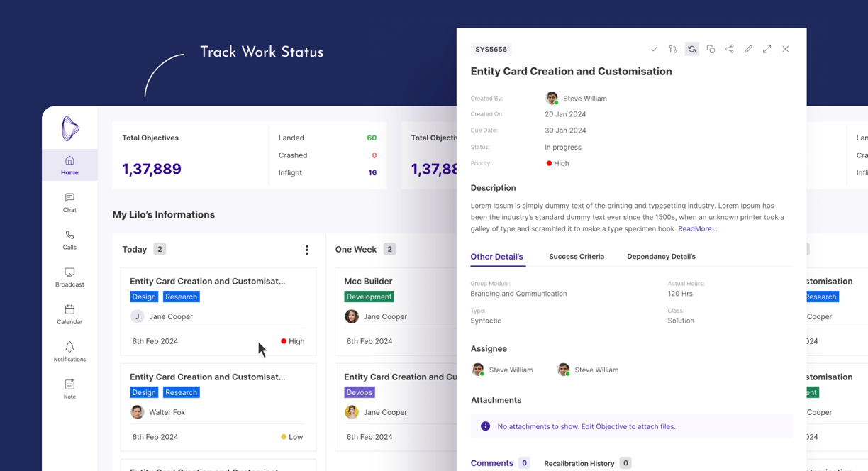The width and height of the screenshot is (868, 471).
Task: Open the Mcc Builder card title
Action: click(x=368, y=282)
